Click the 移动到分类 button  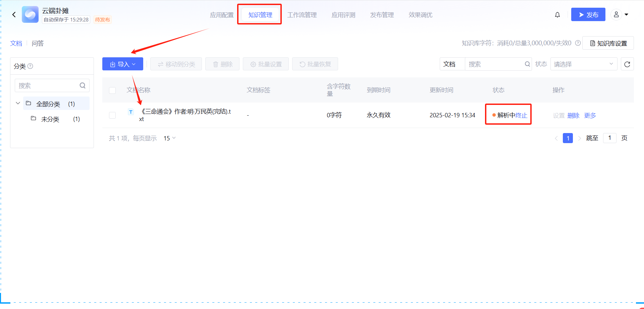coord(176,64)
